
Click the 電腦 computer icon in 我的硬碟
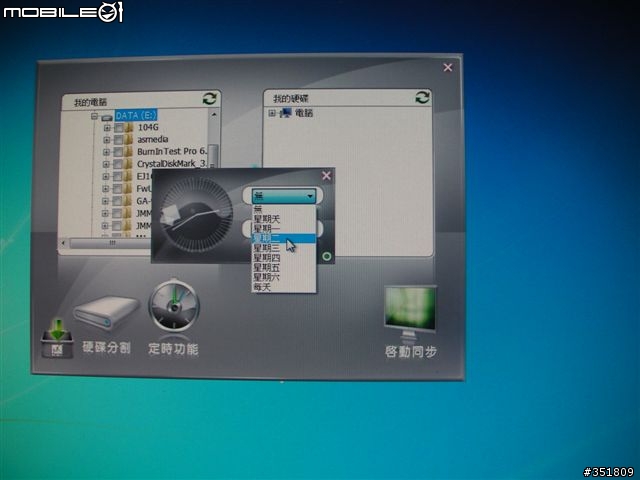click(286, 113)
